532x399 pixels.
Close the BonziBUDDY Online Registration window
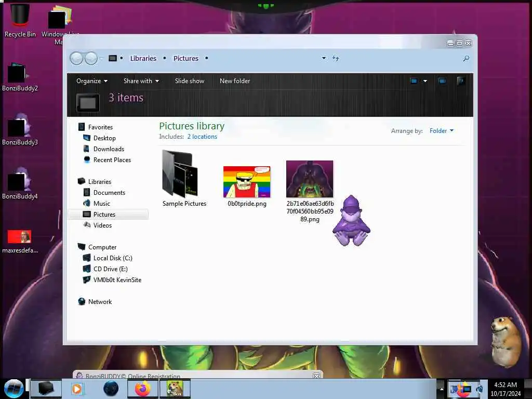[x=316, y=376]
